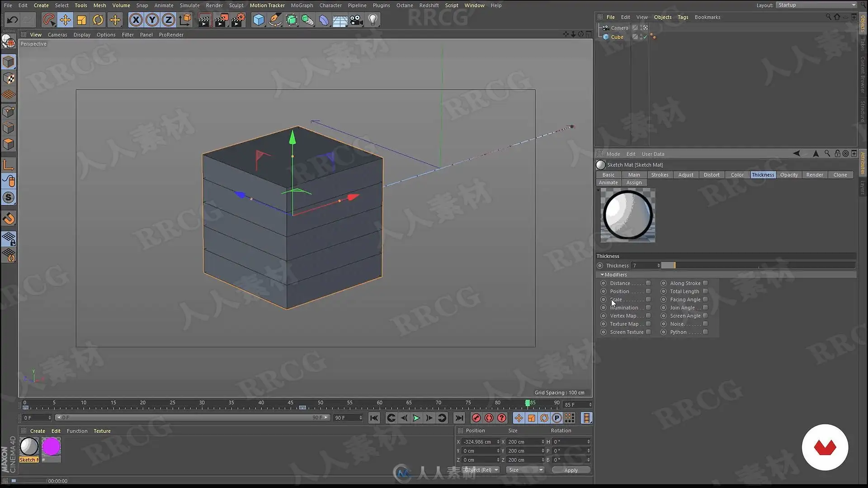Add a Light object
Image resolution: width=868 pixels, height=488 pixels.
point(373,20)
